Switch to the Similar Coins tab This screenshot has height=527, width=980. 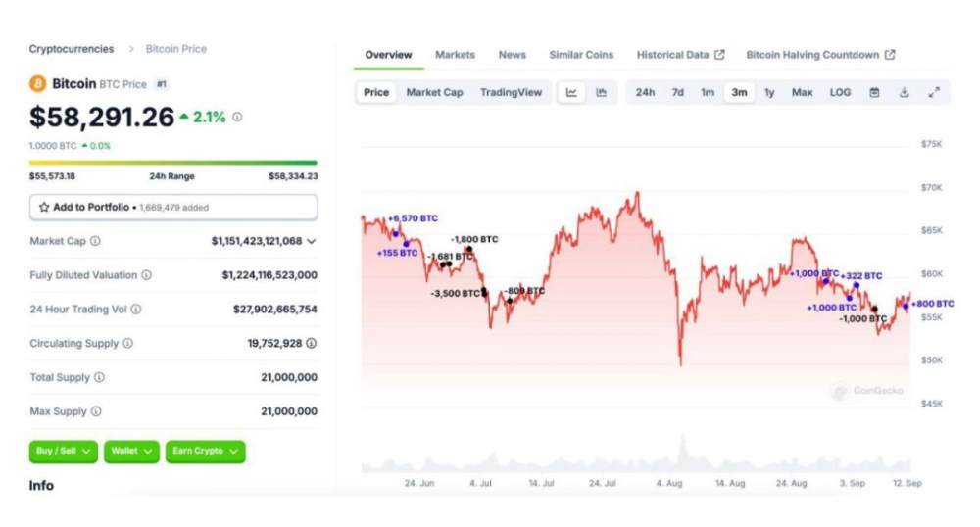(x=581, y=55)
